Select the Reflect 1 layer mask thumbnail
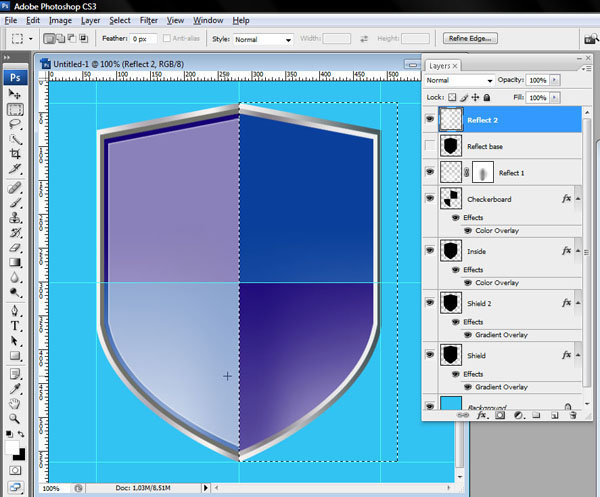This screenshot has width=600, height=497. [483, 172]
